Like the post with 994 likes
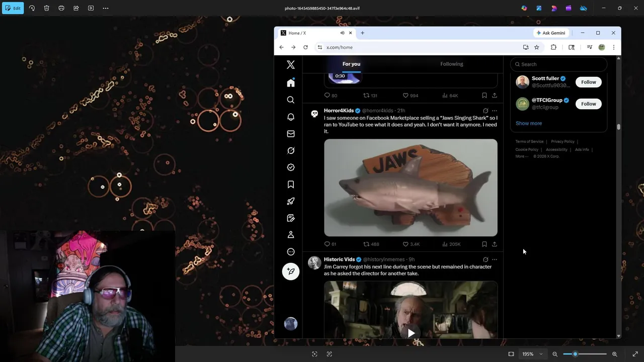 pyautogui.click(x=410, y=96)
